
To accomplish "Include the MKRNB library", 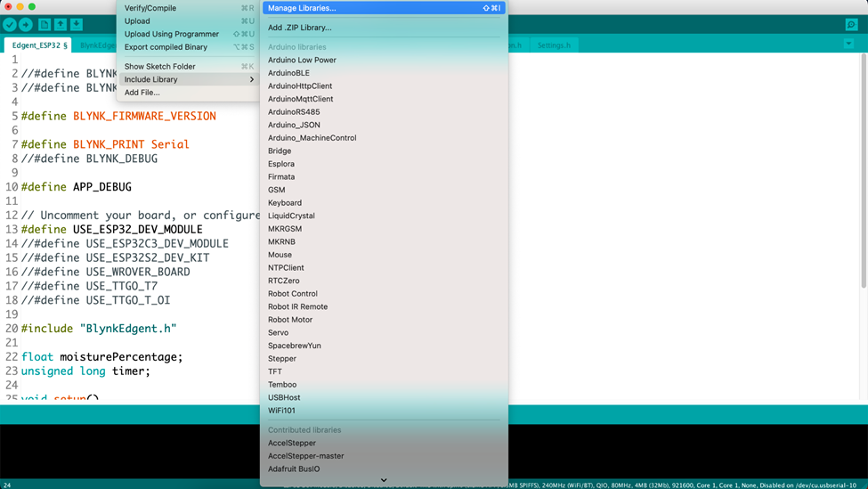I will (x=384, y=242).
